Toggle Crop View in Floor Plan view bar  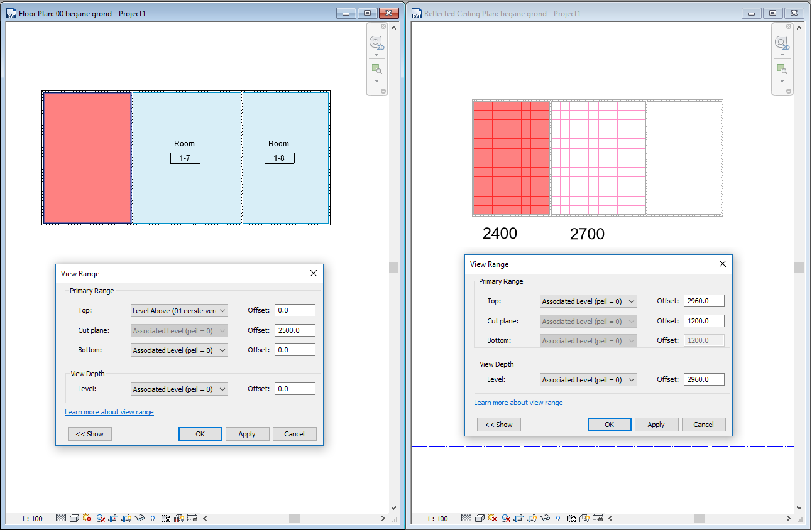114,518
